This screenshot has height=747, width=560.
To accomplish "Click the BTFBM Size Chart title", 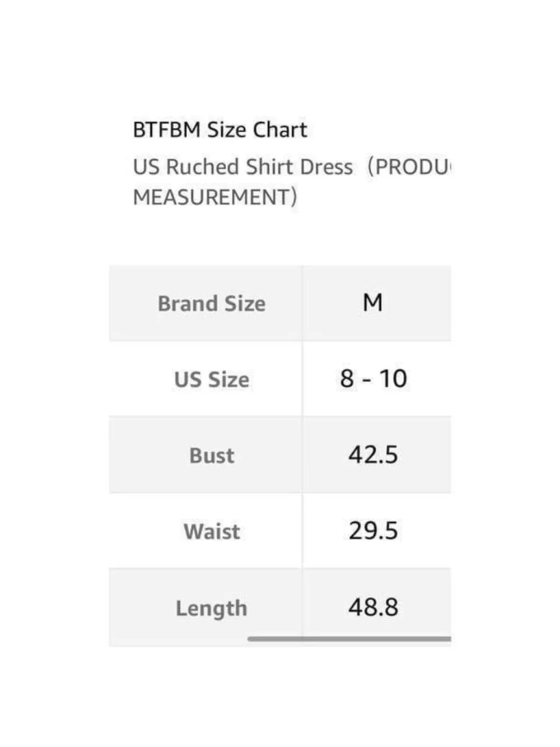I will (x=220, y=130).
